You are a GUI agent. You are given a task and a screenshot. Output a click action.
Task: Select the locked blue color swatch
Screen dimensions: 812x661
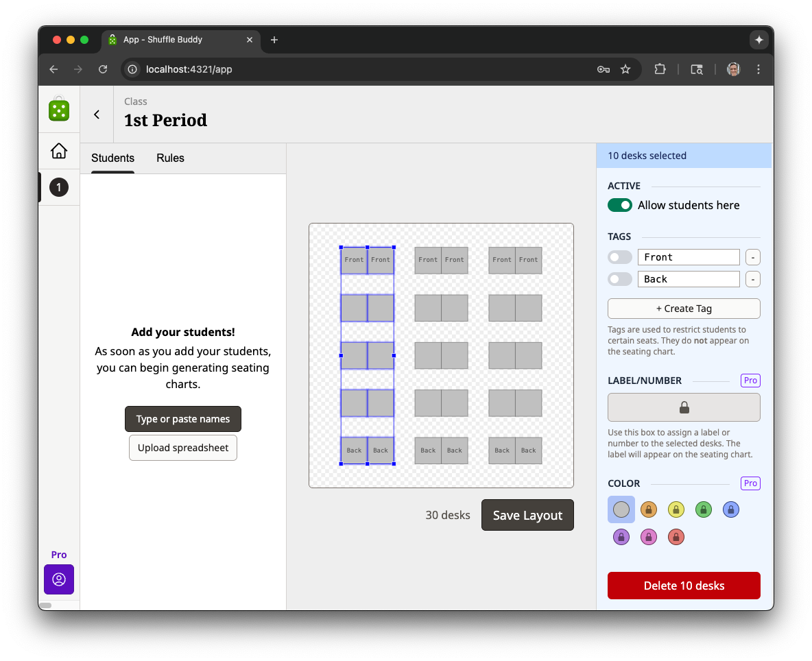[731, 510]
